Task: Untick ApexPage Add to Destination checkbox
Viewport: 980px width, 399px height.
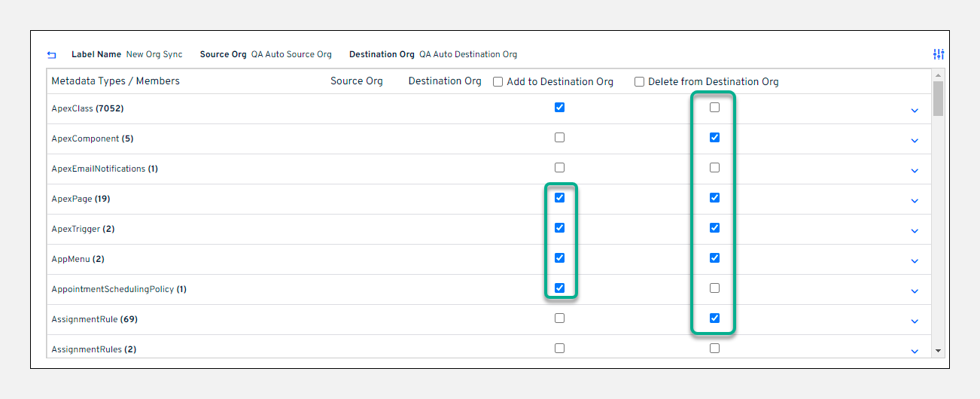Action: pos(559,198)
